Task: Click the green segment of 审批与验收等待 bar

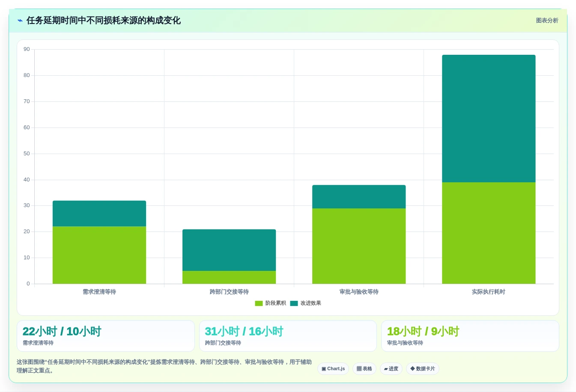Action: [359, 246]
